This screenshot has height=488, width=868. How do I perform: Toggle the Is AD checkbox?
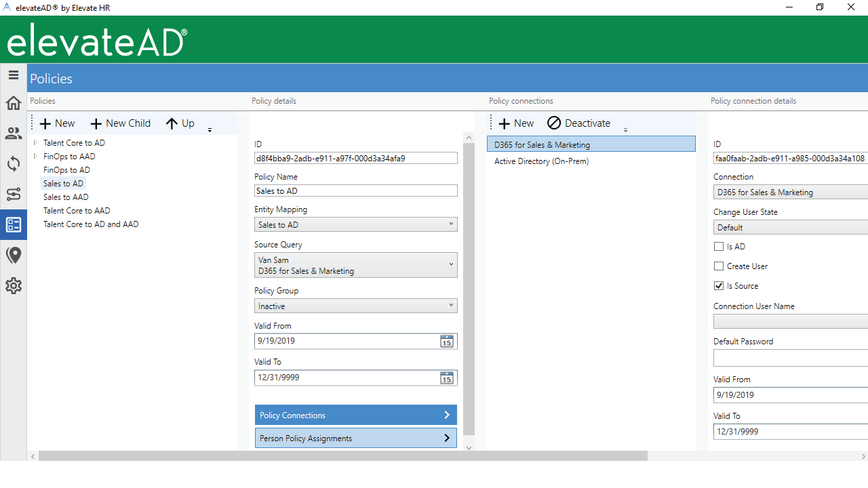[719, 247]
